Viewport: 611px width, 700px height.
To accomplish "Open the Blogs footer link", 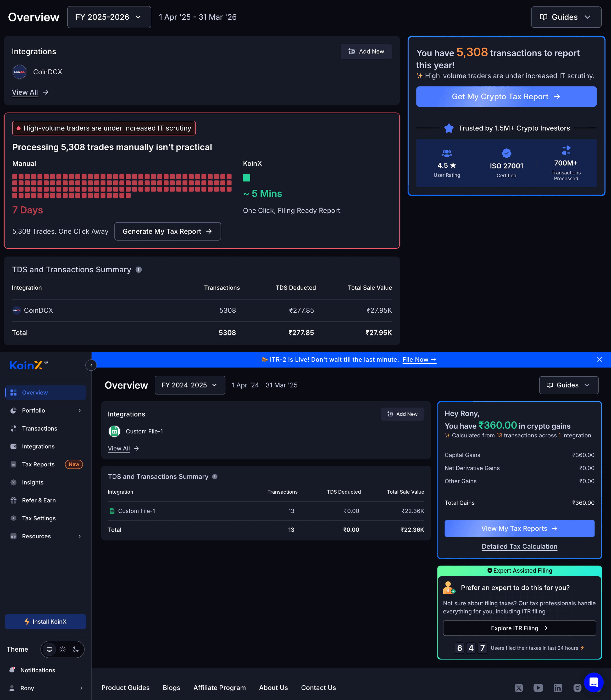I will (171, 688).
